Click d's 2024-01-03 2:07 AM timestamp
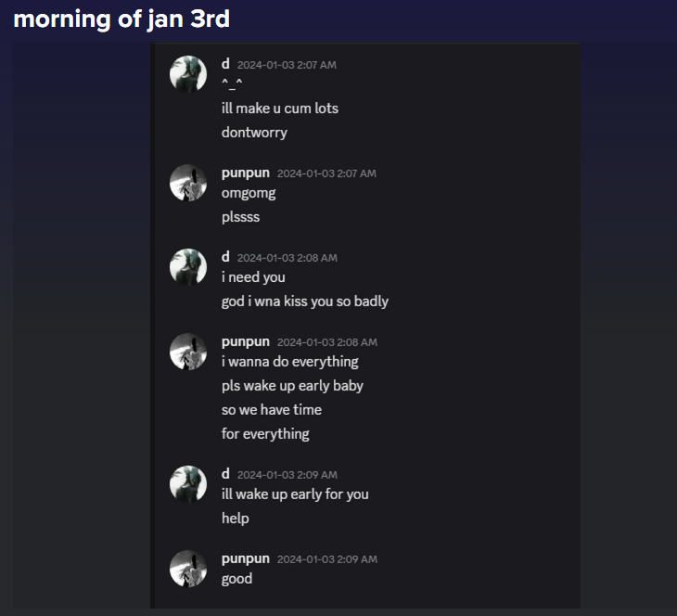 (x=287, y=65)
